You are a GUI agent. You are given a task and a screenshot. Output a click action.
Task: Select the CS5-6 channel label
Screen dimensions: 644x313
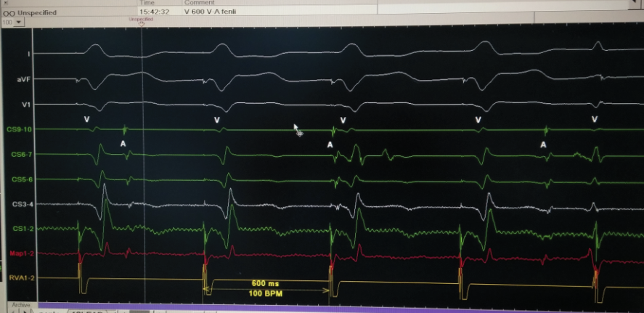[x=23, y=179]
